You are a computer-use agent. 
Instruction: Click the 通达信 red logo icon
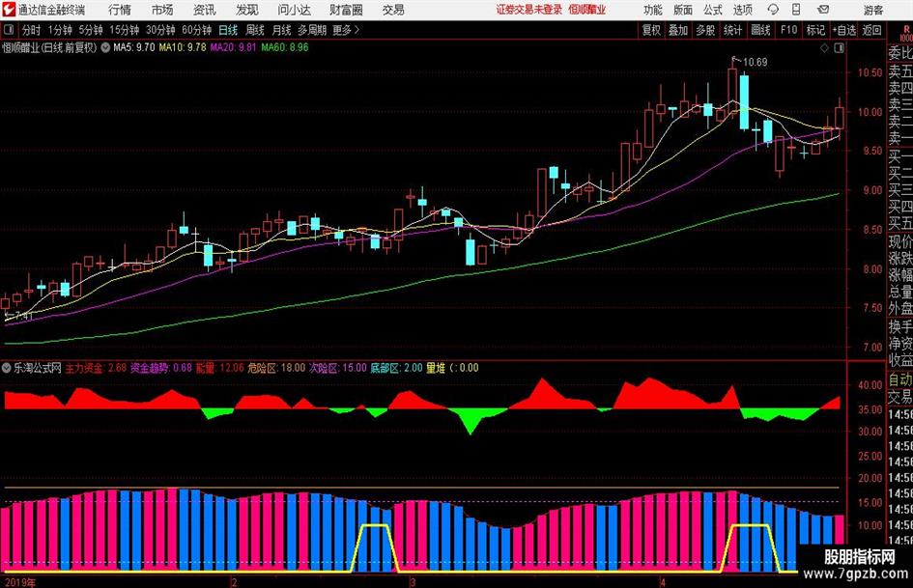click(x=9, y=10)
